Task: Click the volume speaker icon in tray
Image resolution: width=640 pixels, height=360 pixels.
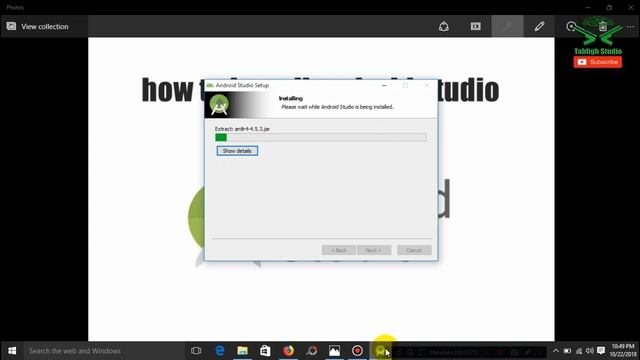Action: [589, 351]
